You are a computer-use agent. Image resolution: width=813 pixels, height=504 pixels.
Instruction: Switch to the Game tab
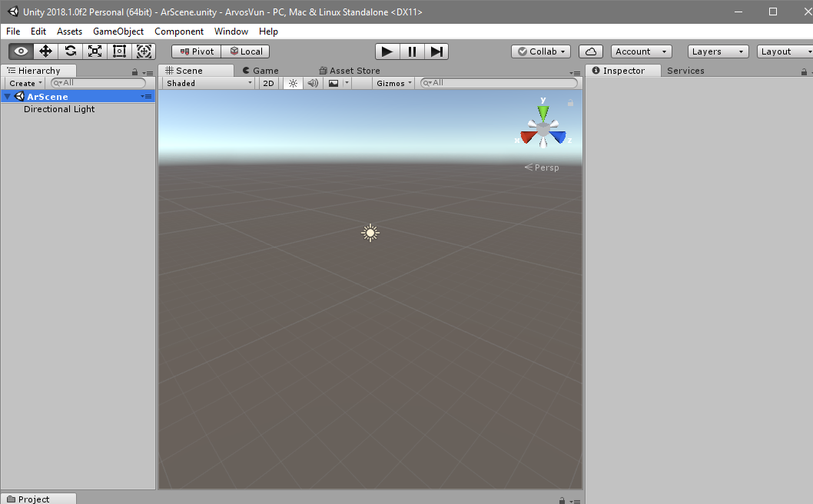tap(260, 69)
